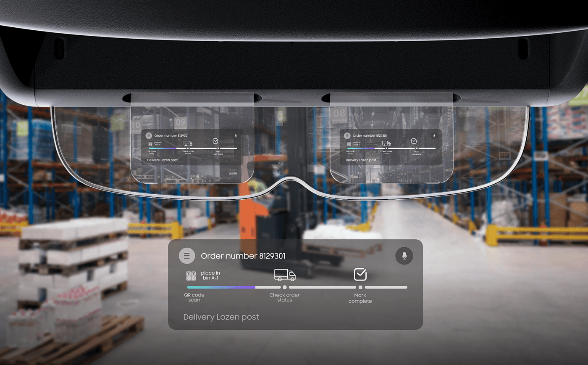Click checkbox icon in right lens display
The width and height of the screenshot is (588, 365).
click(x=414, y=141)
